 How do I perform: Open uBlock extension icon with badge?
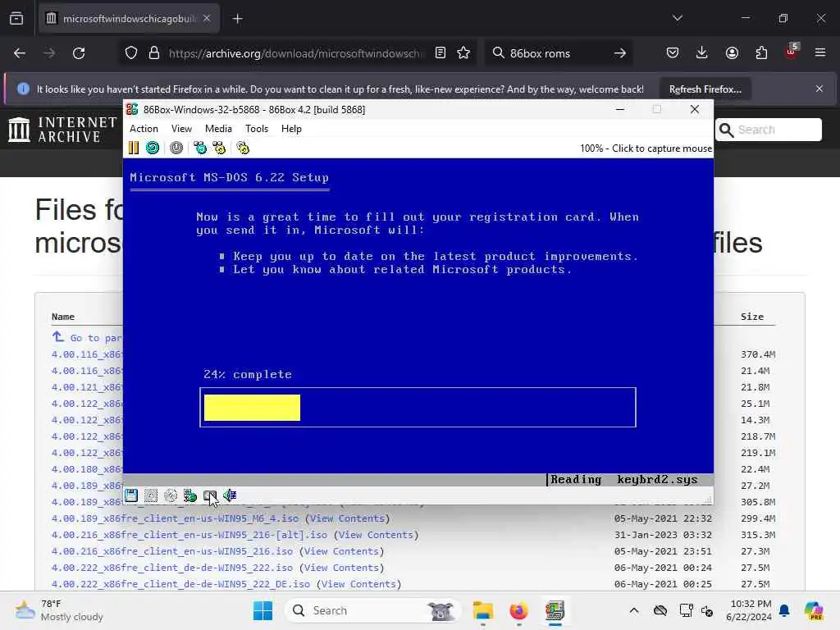pos(792,52)
